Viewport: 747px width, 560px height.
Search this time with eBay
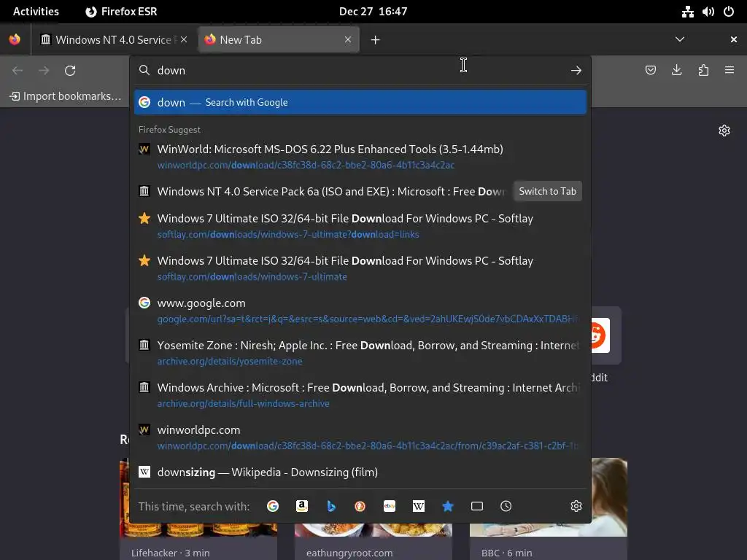(390, 506)
